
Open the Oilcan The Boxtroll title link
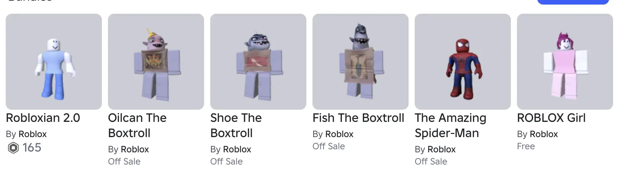pyautogui.click(x=137, y=126)
